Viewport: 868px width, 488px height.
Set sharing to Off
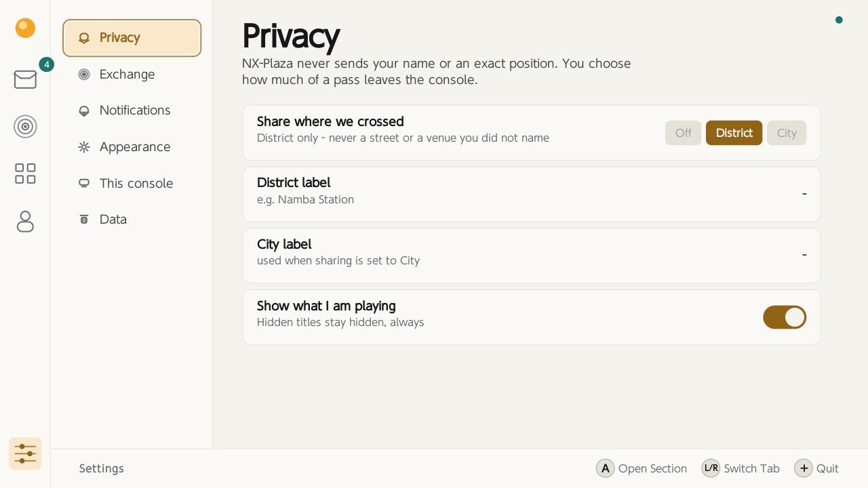coord(683,133)
